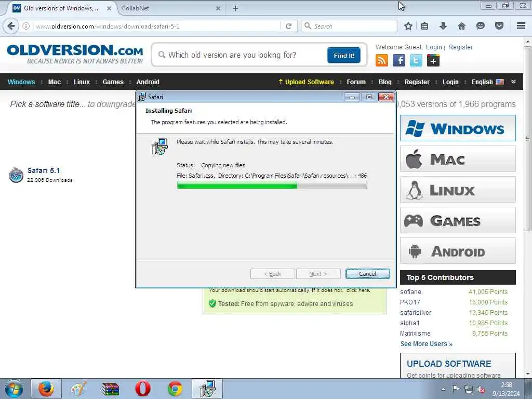Open English language selector
The image size is (532, 399).
487,82
